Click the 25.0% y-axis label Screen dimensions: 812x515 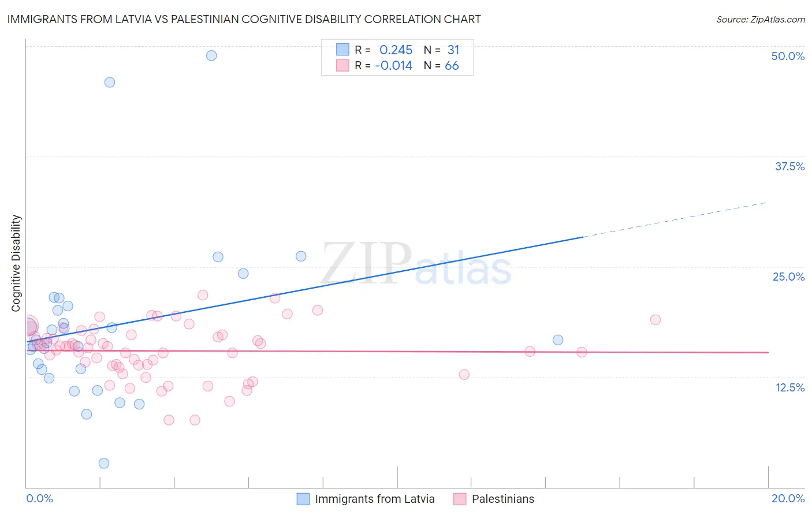coord(788,277)
